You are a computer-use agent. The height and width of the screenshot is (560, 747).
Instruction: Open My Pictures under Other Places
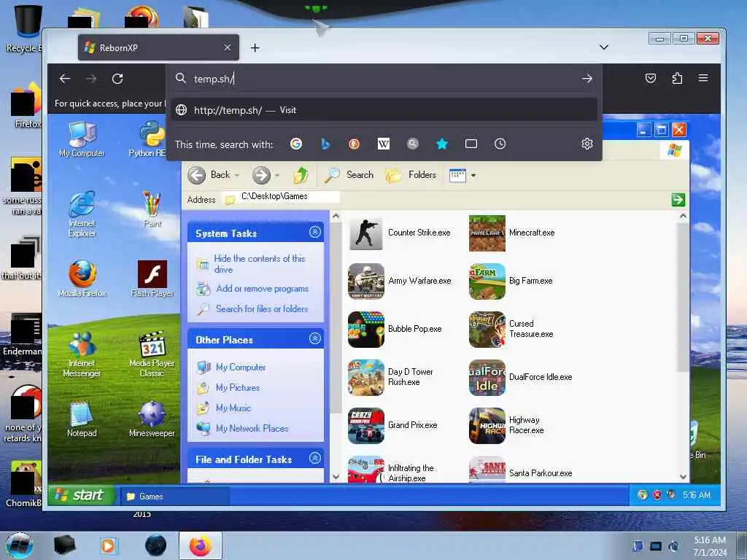coord(237,388)
